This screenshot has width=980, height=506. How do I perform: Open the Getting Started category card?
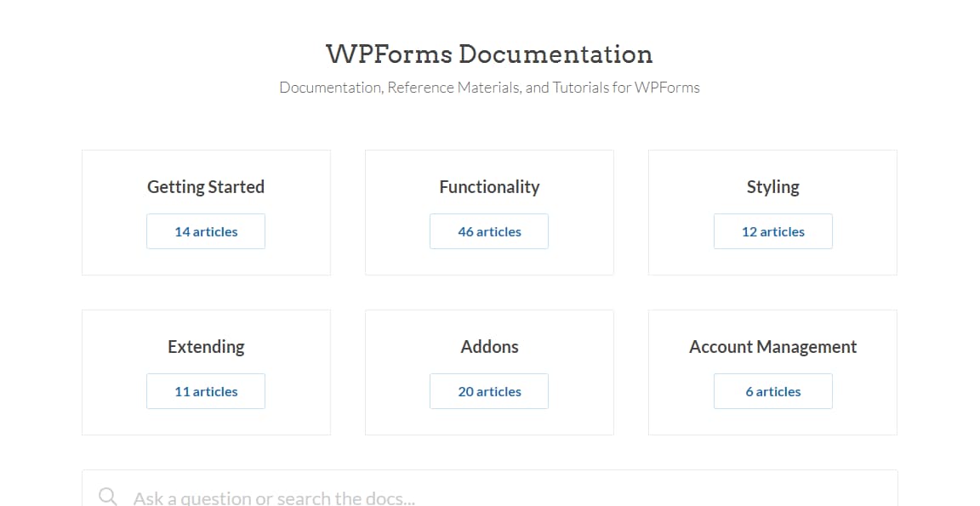(206, 213)
